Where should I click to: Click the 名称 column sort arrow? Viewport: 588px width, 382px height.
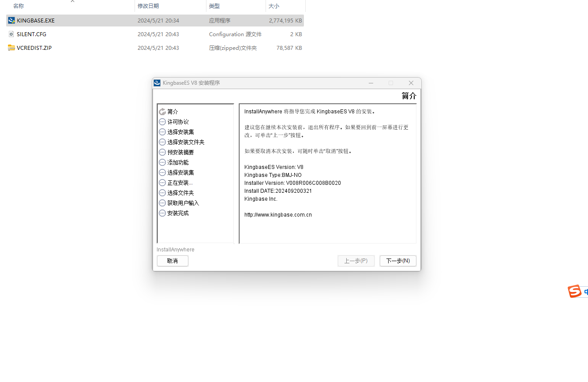[x=72, y=2]
